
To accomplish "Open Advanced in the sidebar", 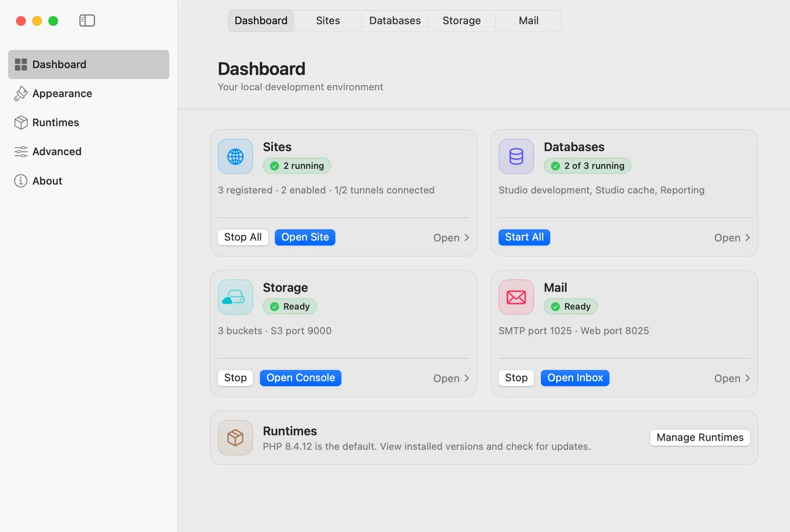I will click(89, 152).
